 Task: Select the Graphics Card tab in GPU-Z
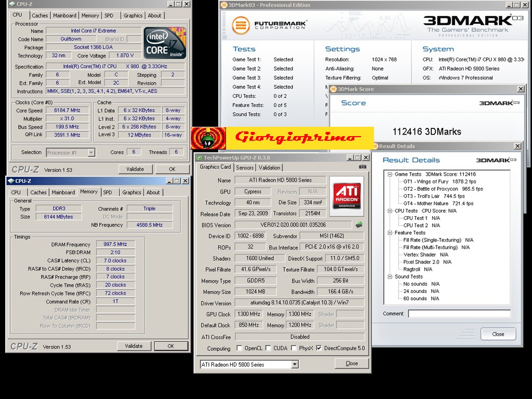(215, 167)
